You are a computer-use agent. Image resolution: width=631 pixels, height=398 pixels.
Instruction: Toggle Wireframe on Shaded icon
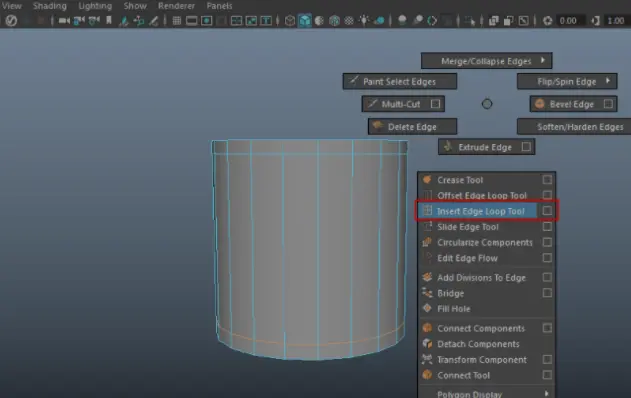click(334, 21)
